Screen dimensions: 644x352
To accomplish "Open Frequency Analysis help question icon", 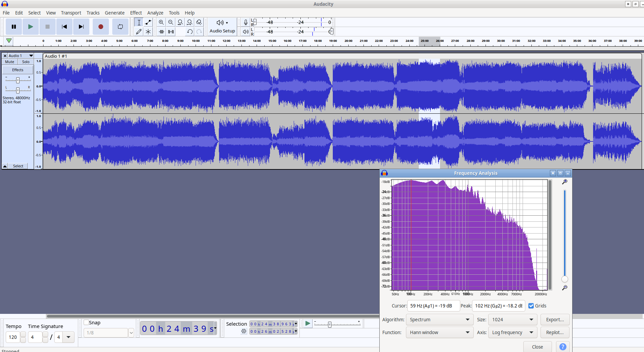I will tap(563, 347).
